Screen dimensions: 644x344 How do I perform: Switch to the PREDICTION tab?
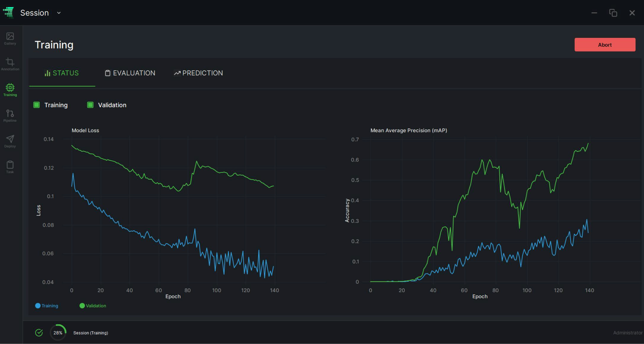tap(198, 73)
